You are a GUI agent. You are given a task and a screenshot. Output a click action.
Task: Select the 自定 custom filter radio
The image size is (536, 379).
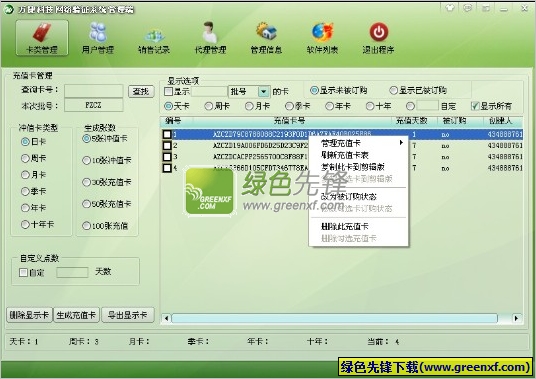410,106
